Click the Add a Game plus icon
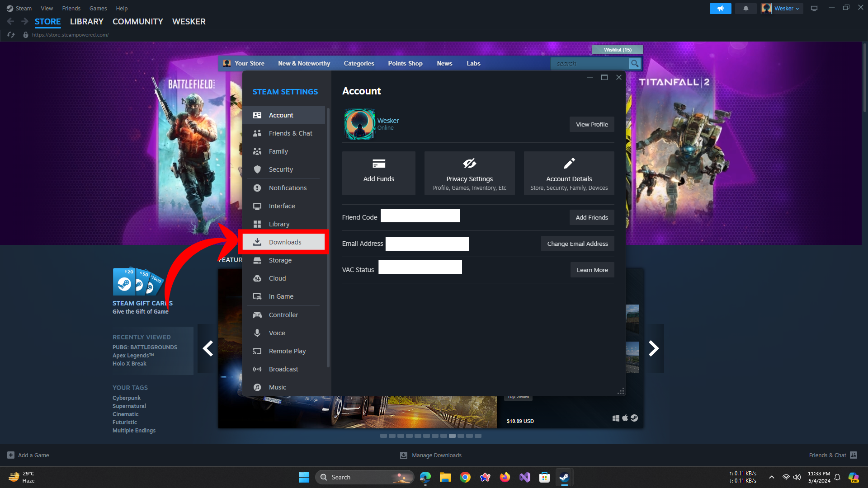 coord(11,455)
